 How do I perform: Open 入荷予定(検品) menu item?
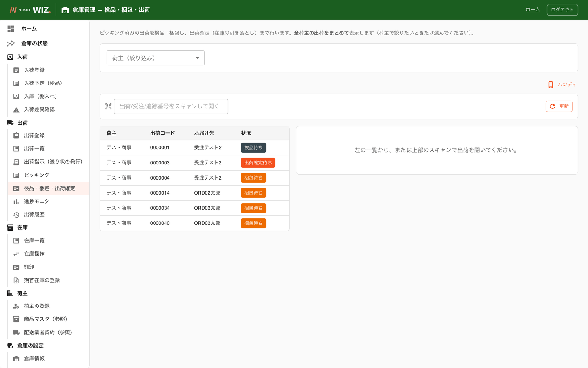49,83
